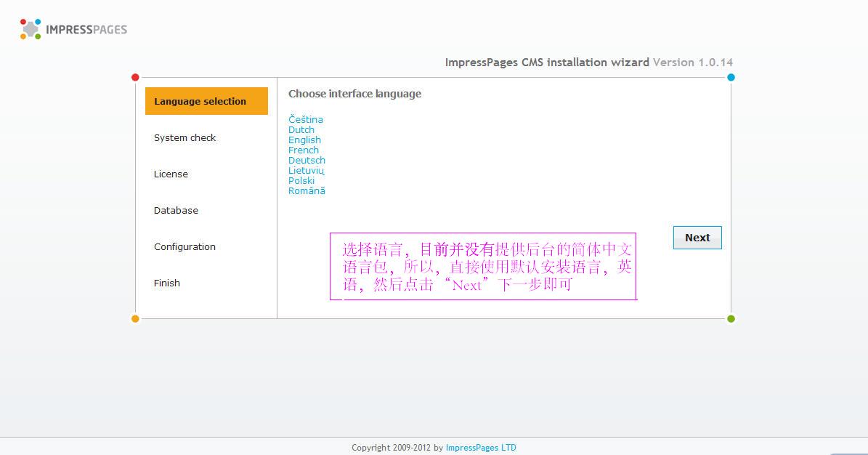Click the Version 1.0.14 text

click(693, 62)
